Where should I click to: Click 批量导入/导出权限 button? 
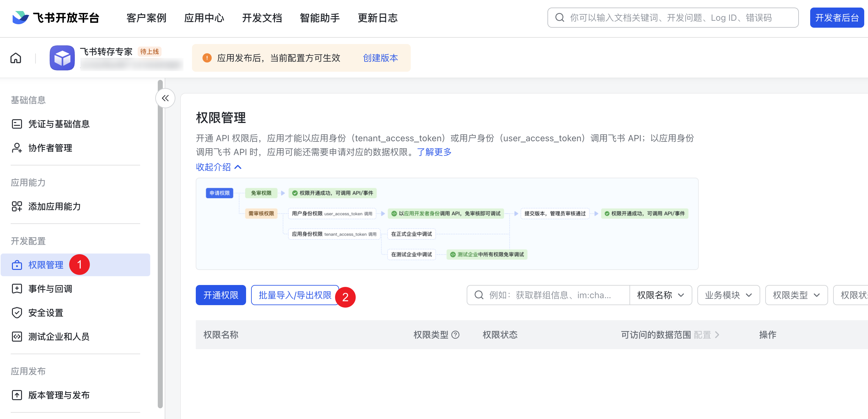pos(295,295)
